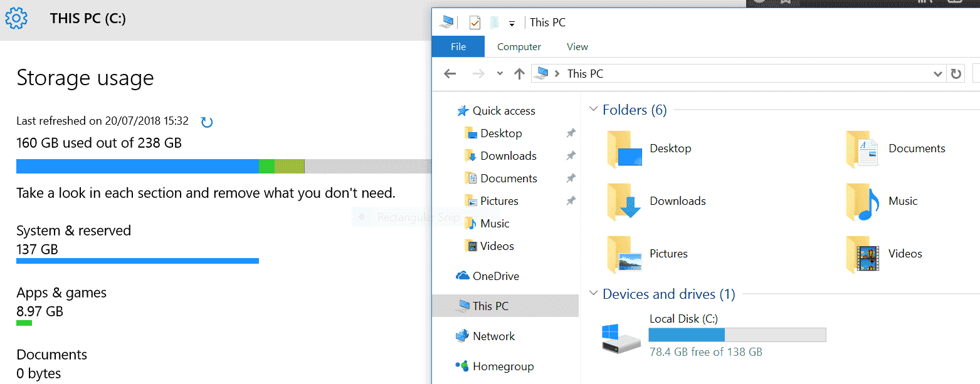
Task: Click the green segment of storage usage bar
Action: 266,166
